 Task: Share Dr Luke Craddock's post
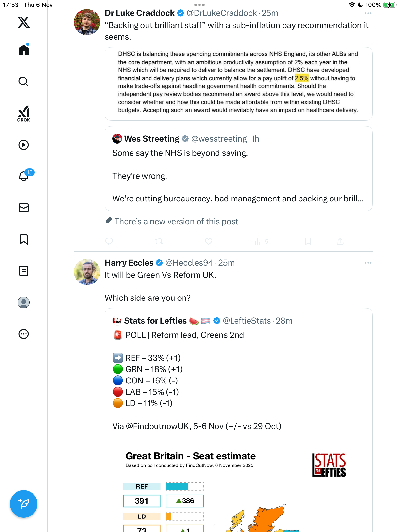click(340, 241)
